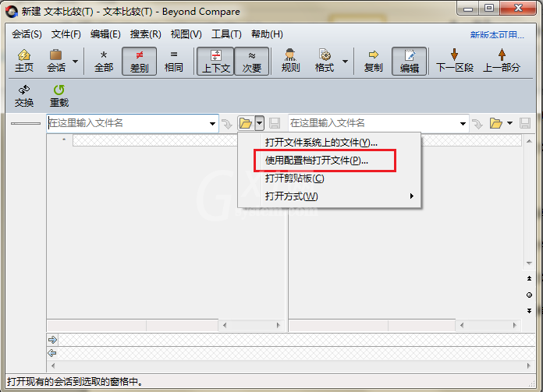Expand the 格式 dropdown arrow
Screen dimensions: 543x392
click(x=345, y=62)
